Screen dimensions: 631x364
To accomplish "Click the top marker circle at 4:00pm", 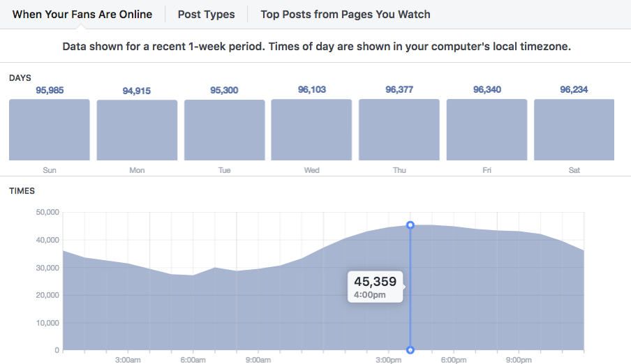I will pyautogui.click(x=410, y=225).
